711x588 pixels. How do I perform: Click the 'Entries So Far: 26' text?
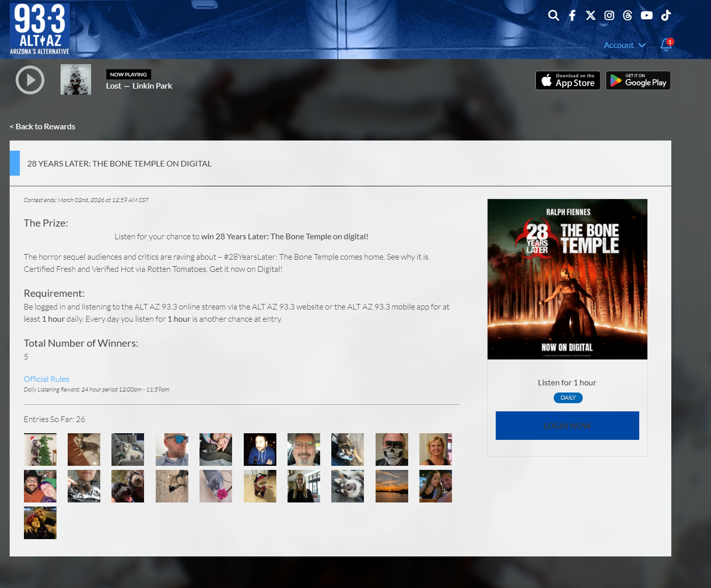click(54, 419)
